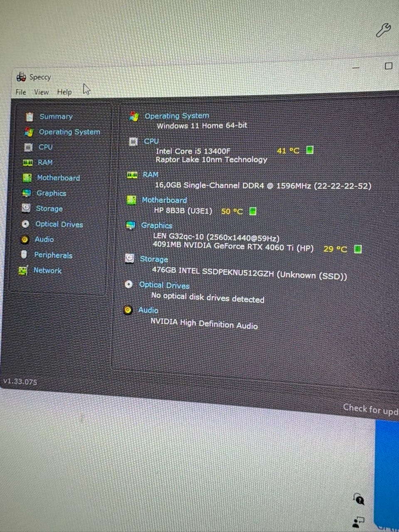The height and width of the screenshot is (532, 399).
Task: Click the CPU heading in summary pane
Action: 151,141
